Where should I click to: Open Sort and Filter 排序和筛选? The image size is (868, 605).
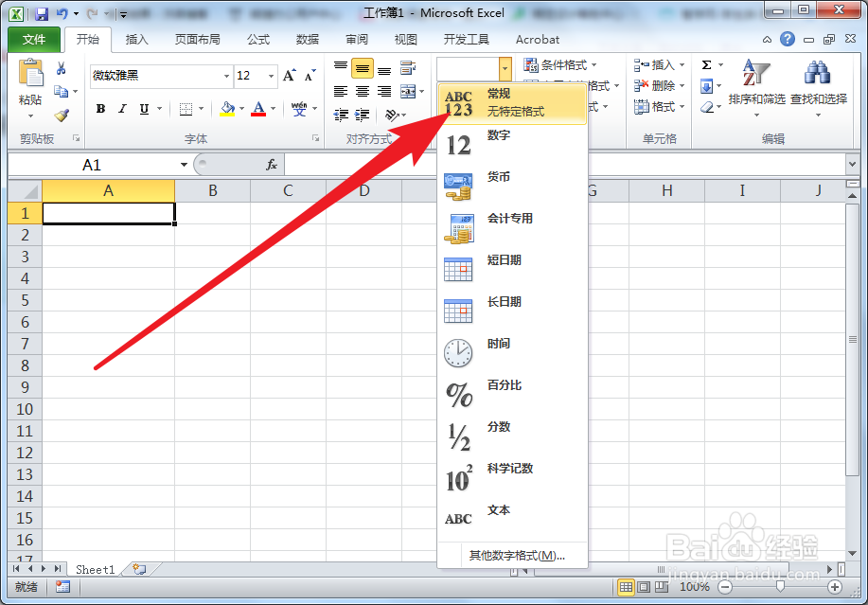756,87
